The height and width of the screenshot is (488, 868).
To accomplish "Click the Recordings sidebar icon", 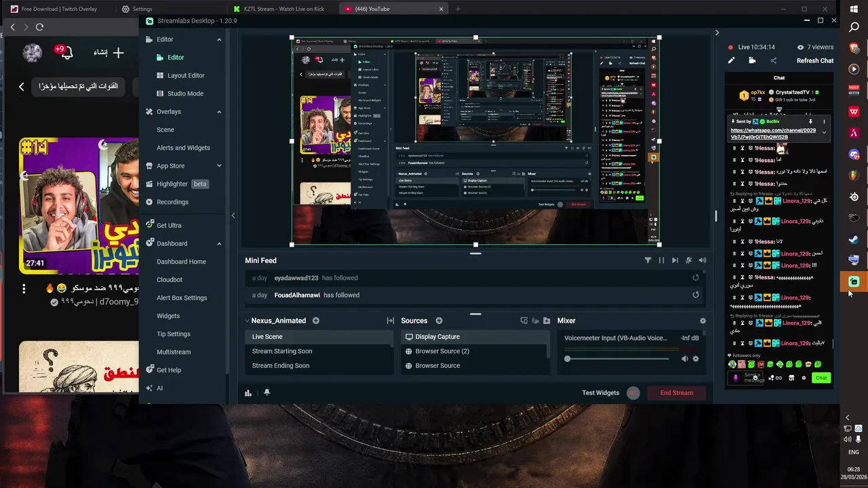I will click(150, 202).
